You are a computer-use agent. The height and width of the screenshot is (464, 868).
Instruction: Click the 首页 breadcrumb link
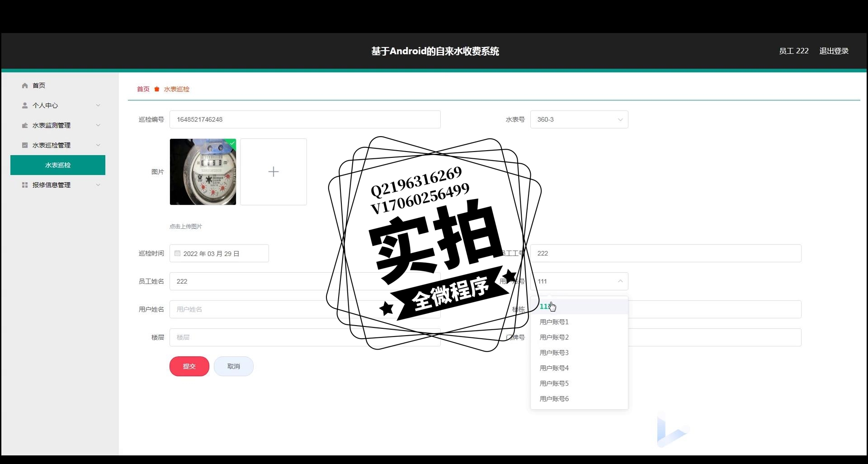143,89
